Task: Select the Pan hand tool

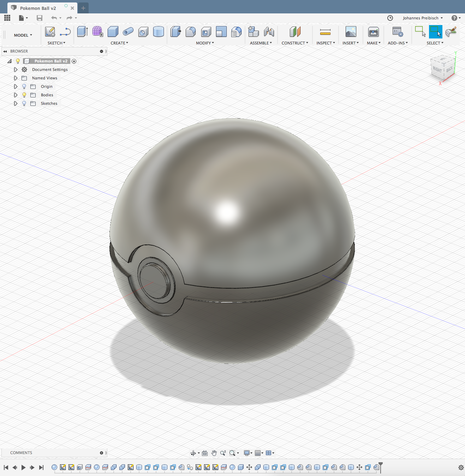Action: point(214,453)
